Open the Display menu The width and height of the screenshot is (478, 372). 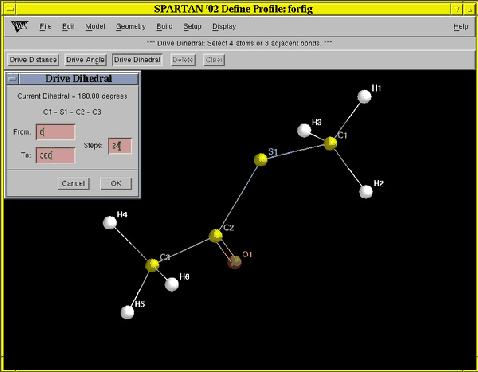tap(224, 27)
